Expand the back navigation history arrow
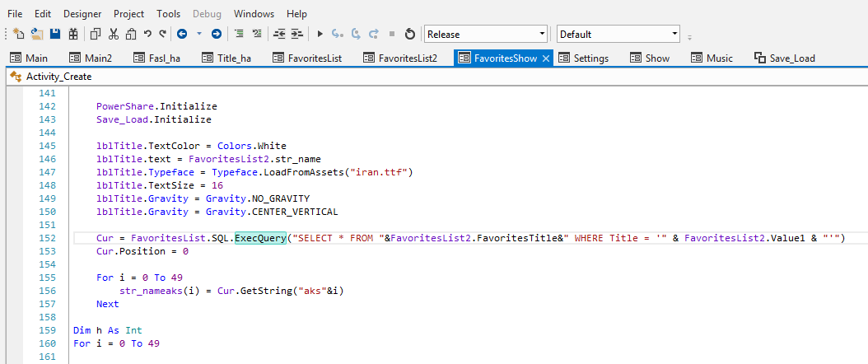868x364 pixels. tap(199, 35)
